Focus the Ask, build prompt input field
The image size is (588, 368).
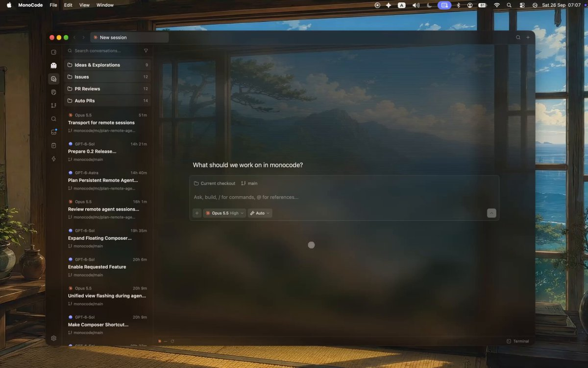click(x=344, y=197)
